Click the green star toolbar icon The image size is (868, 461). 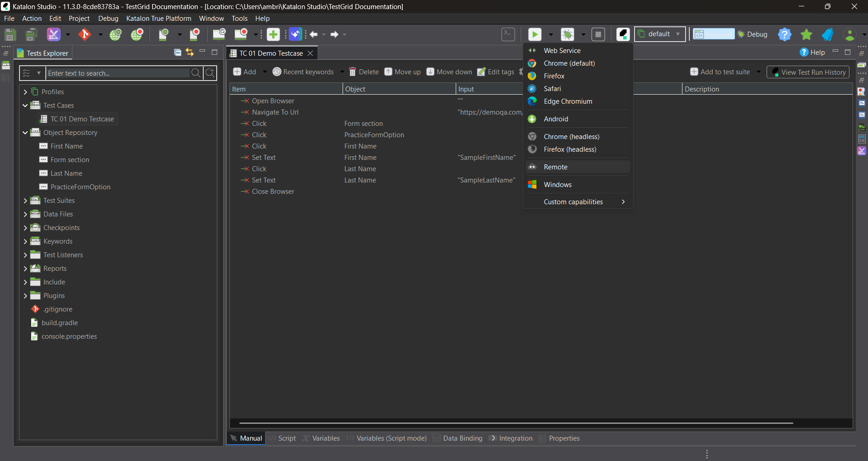point(806,34)
